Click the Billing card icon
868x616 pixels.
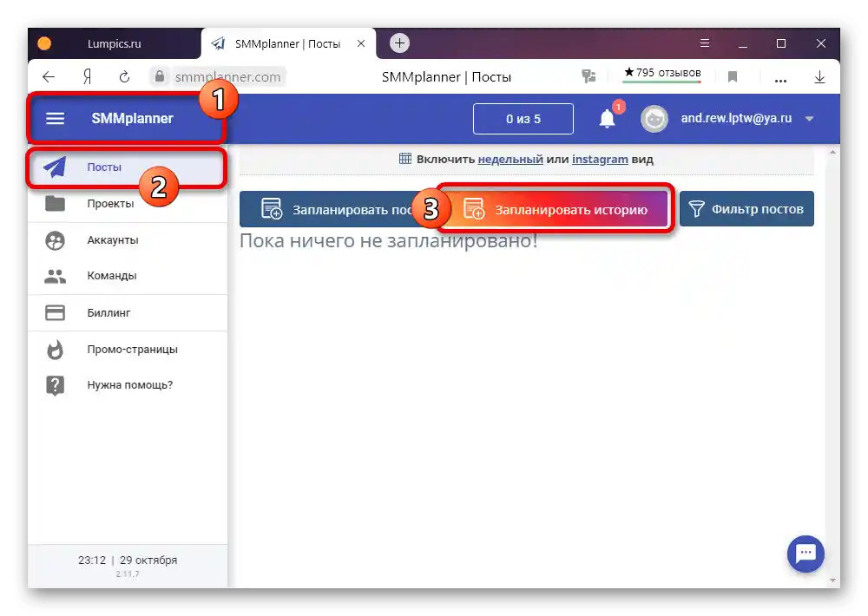55,312
